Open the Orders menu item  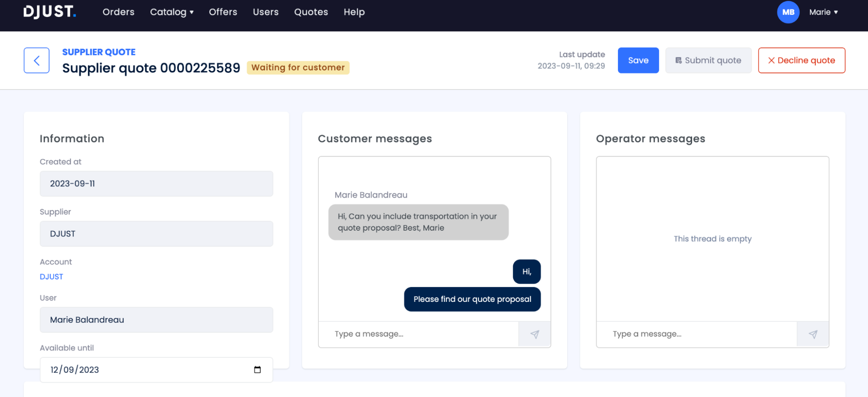(x=118, y=12)
